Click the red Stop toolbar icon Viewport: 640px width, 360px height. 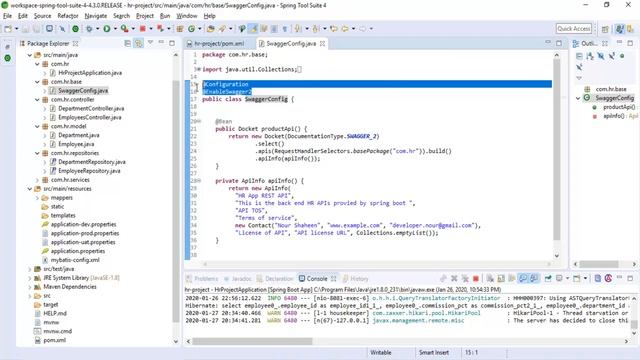(x=143, y=29)
